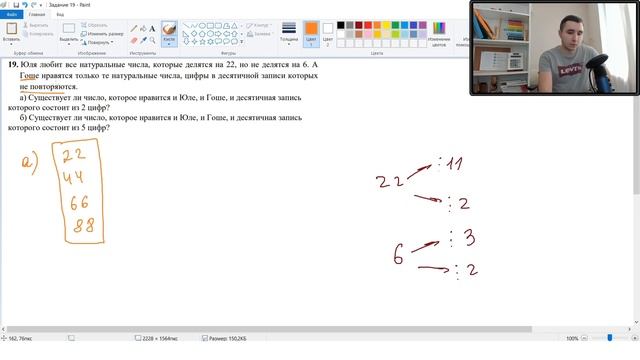Choose the Right arrow shape
Image resolution: width=640 pixels, height=360 pixels.
tap(218, 34)
